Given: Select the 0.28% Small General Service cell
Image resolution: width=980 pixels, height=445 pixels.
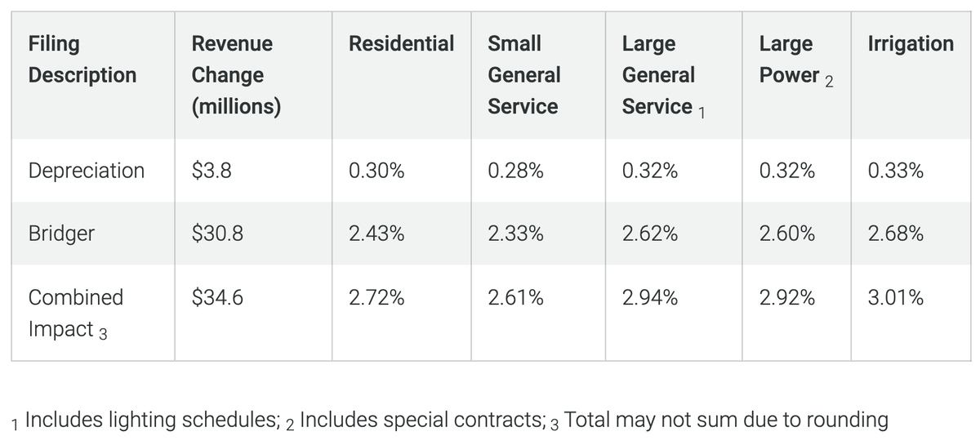Looking at the screenshot, I should click(x=515, y=171).
